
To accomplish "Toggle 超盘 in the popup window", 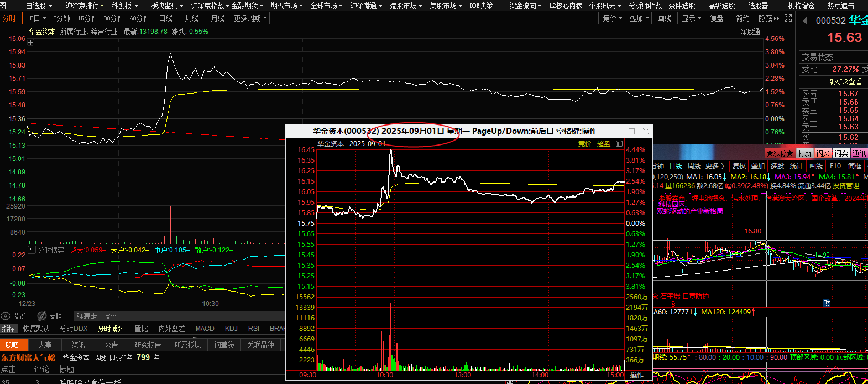I will click(604, 144).
